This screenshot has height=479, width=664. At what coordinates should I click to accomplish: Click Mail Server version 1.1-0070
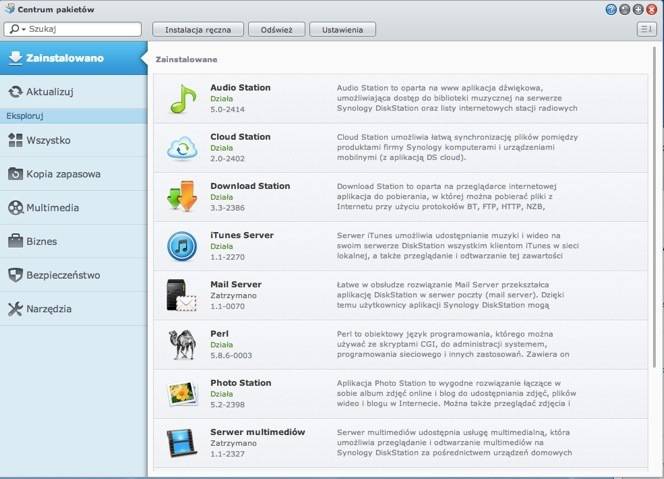pos(227,306)
